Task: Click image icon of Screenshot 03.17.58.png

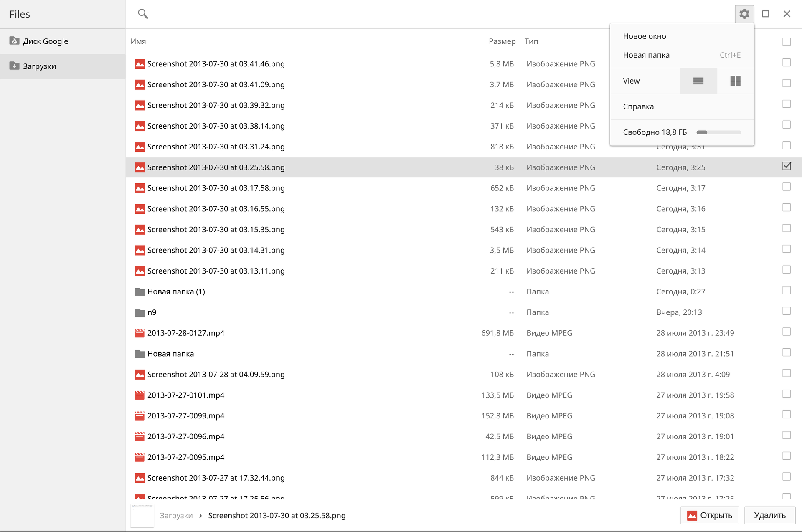Action: pyautogui.click(x=140, y=188)
